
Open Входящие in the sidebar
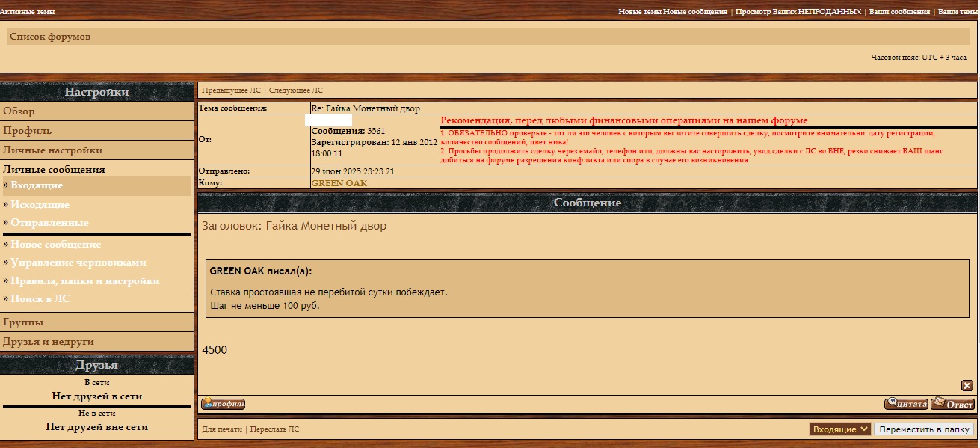click(37, 185)
